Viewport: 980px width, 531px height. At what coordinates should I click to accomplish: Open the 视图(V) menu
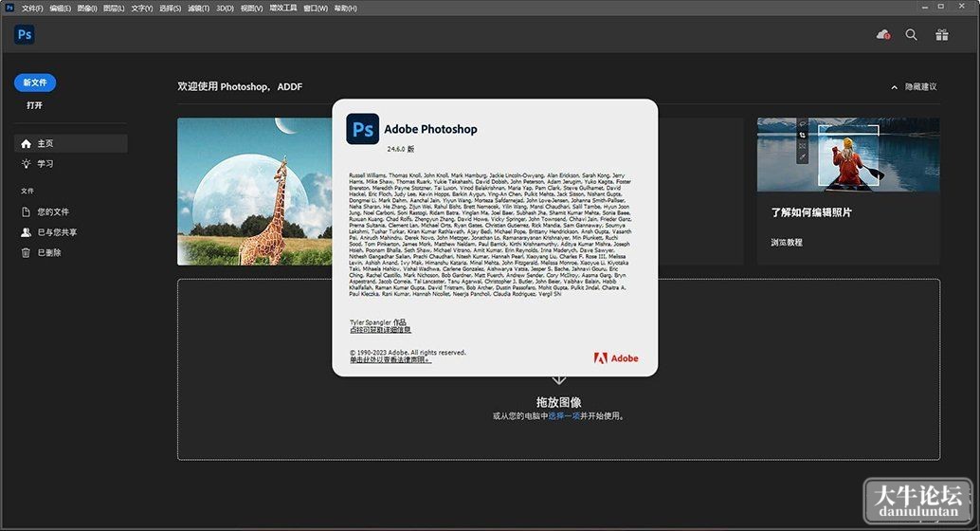[x=251, y=9]
